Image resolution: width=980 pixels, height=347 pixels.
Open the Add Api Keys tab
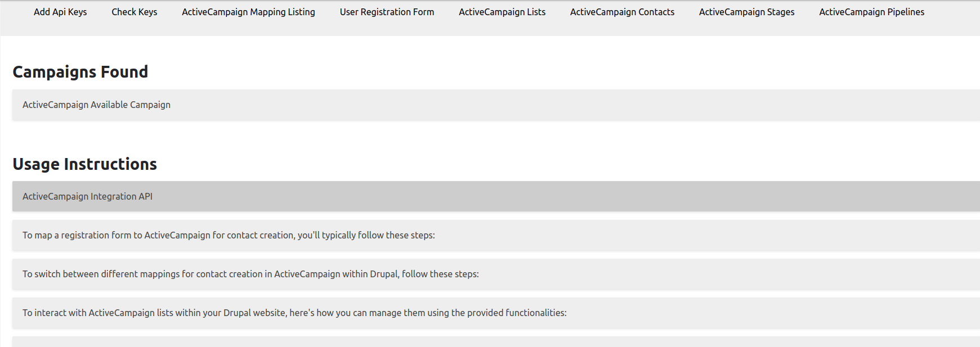[x=60, y=12]
